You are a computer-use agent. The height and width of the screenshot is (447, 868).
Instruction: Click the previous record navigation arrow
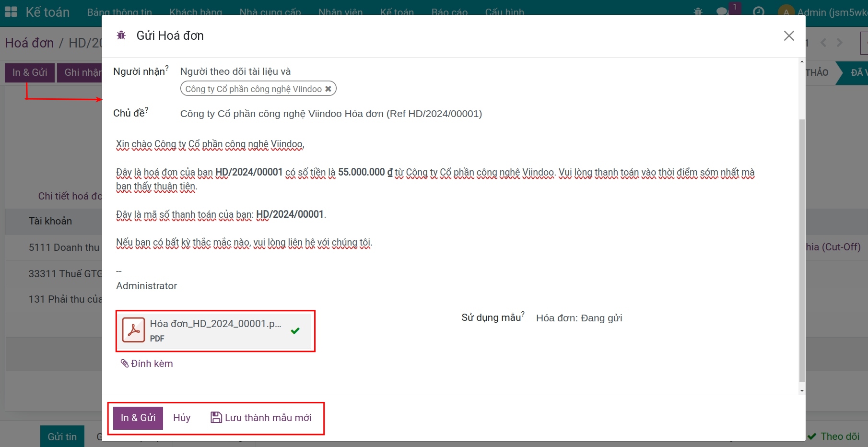[823, 43]
